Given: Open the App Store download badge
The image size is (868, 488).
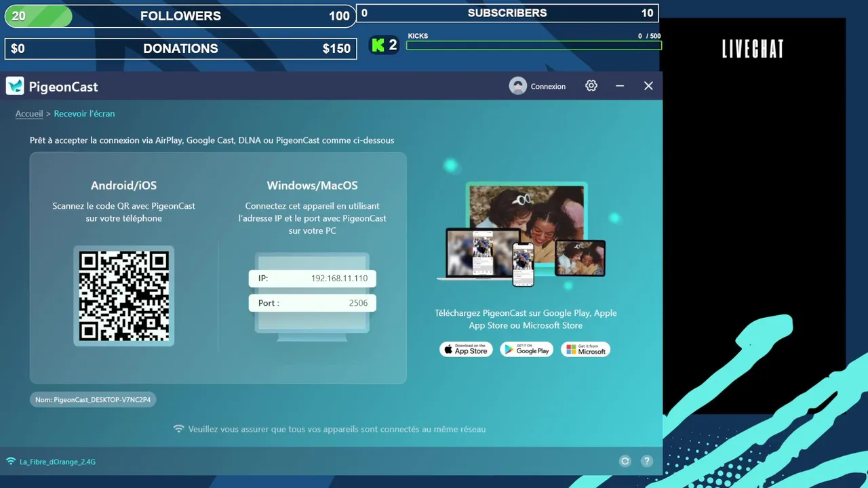Looking at the screenshot, I should pyautogui.click(x=466, y=349).
